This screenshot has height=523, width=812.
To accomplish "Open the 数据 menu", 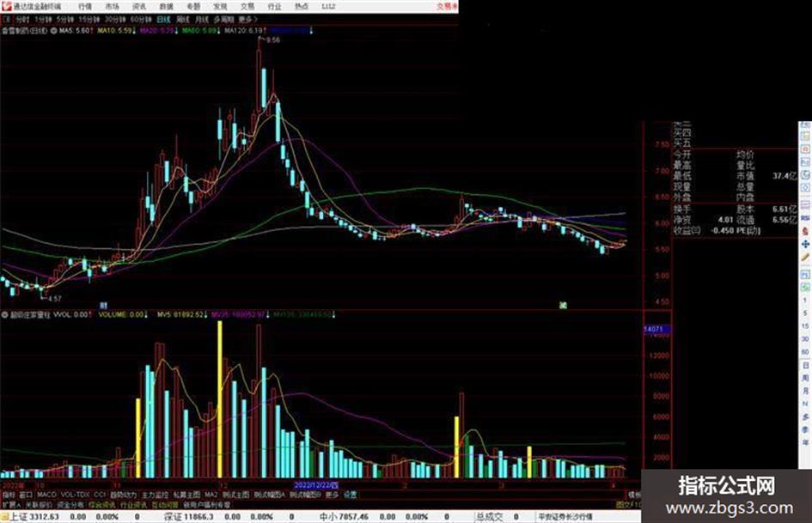I will point(166,7).
